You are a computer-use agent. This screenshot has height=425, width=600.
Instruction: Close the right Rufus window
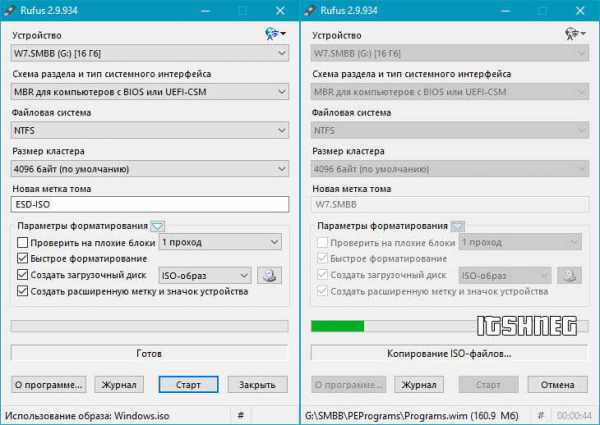pos(580,10)
